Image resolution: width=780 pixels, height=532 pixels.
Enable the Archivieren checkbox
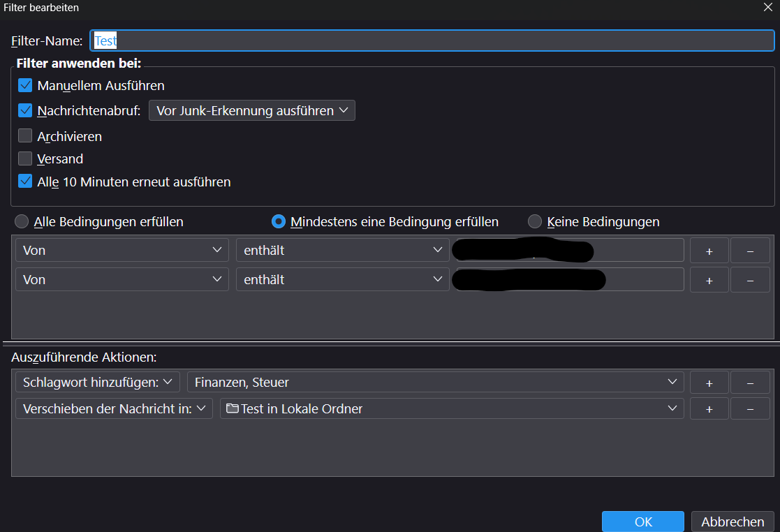pos(26,136)
